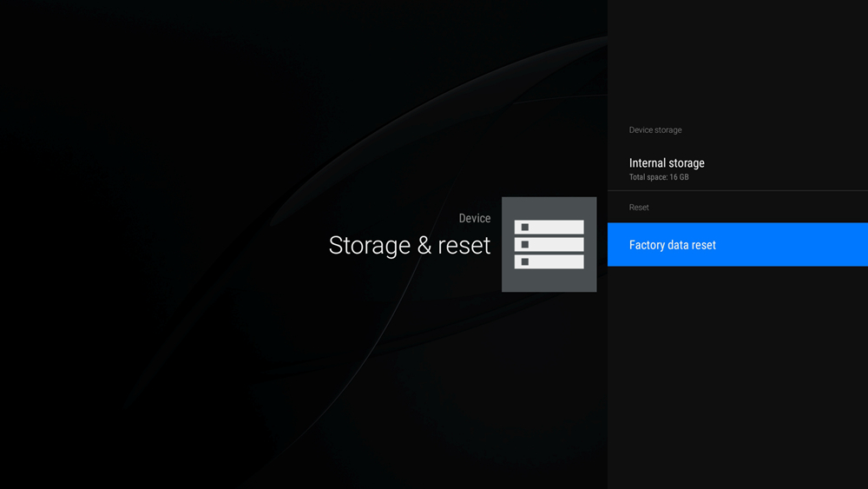Click small square indicator on middle drive bar

click(x=525, y=244)
